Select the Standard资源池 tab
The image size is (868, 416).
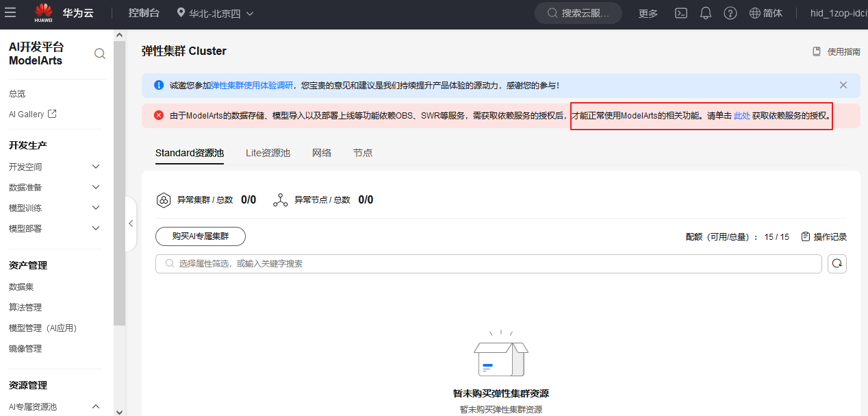click(190, 153)
